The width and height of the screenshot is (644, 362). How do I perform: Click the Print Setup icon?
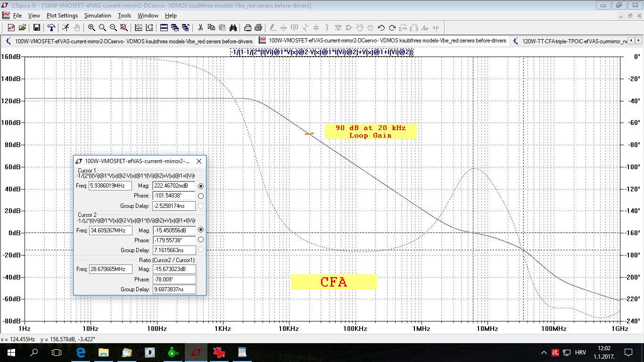point(248,28)
